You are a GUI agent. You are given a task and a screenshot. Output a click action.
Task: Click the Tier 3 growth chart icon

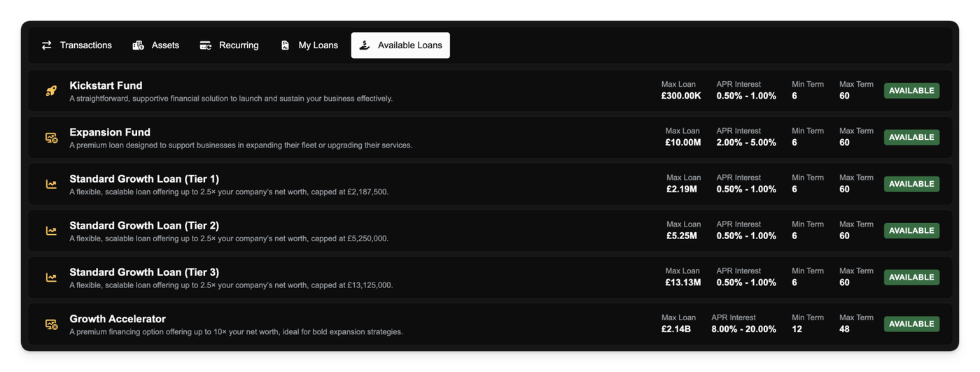(x=51, y=278)
